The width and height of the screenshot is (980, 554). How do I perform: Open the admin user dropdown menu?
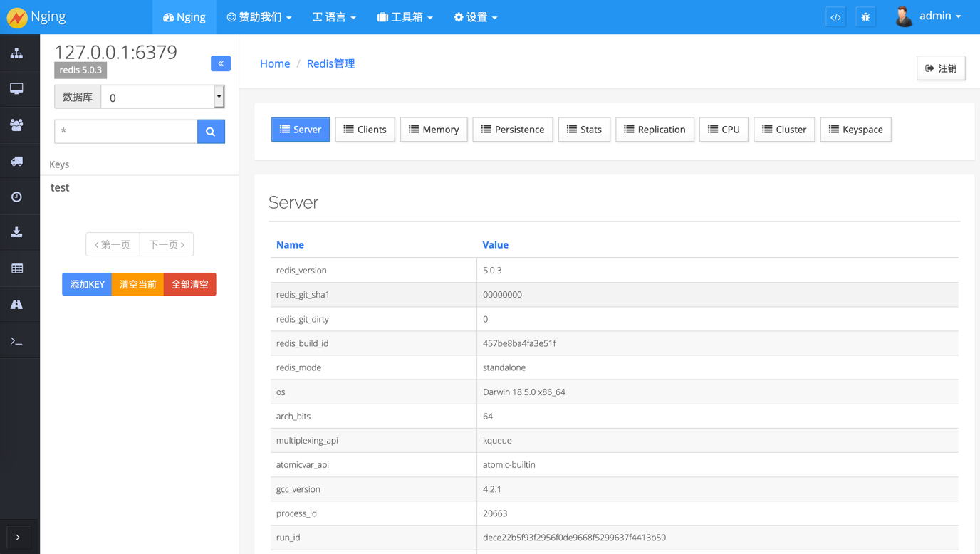click(929, 16)
